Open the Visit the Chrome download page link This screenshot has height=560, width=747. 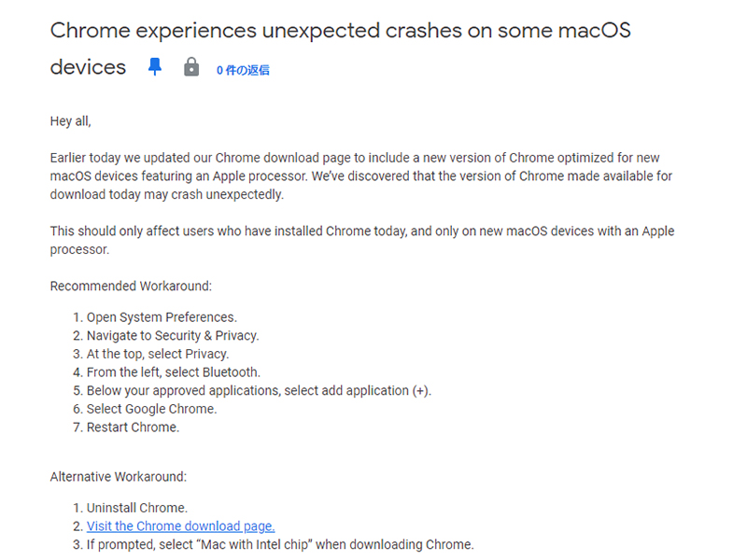(180, 526)
